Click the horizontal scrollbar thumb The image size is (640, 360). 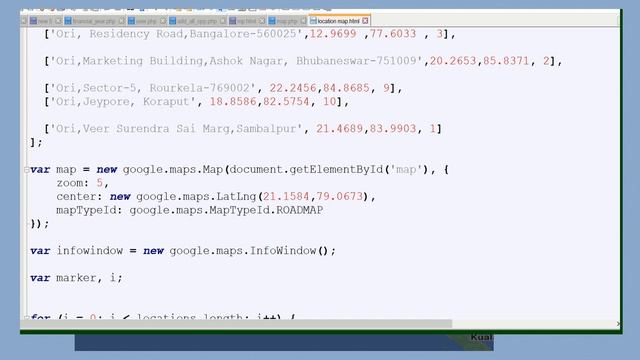[236, 324]
